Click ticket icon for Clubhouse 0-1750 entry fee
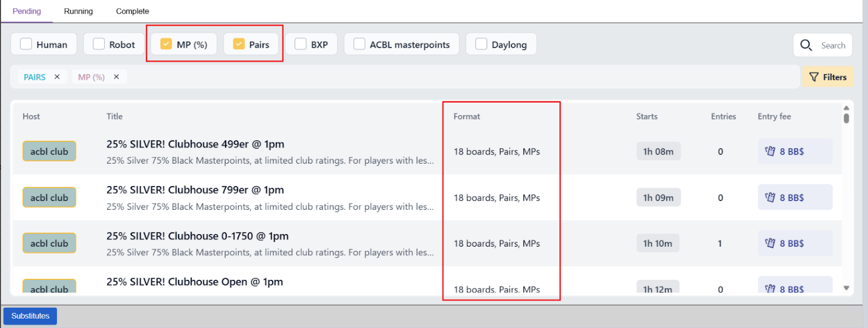 (x=770, y=243)
